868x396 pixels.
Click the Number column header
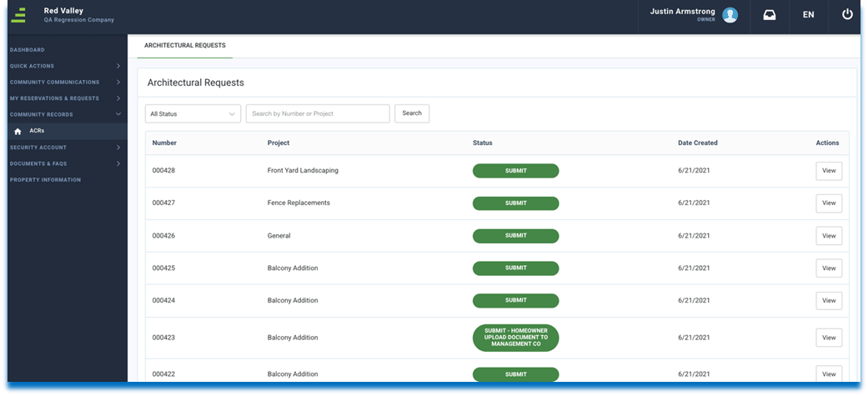click(x=164, y=143)
